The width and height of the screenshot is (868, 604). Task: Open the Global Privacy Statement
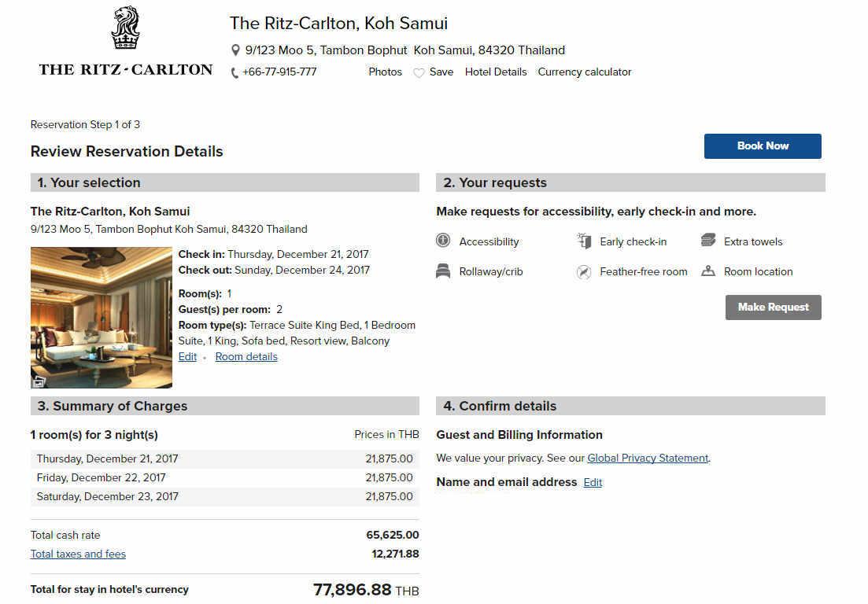click(x=647, y=458)
